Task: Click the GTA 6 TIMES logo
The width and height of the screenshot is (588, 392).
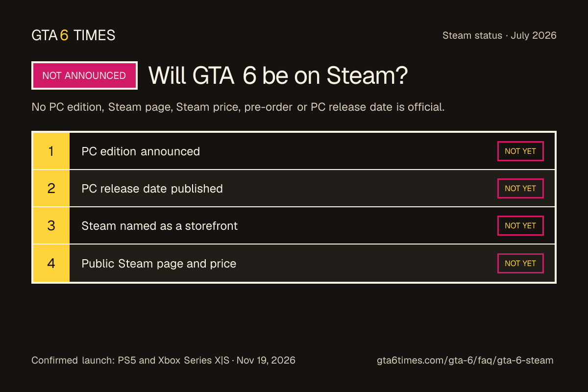Action: (73, 35)
